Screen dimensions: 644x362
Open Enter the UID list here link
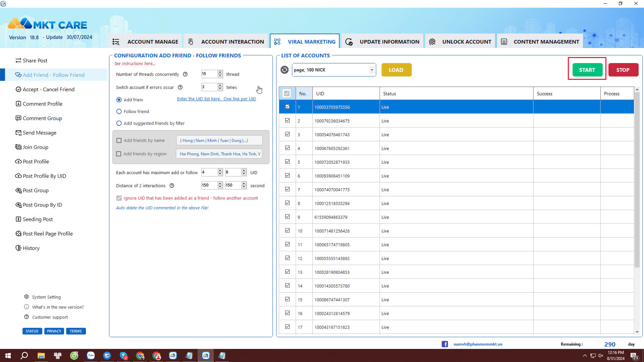coord(216,99)
